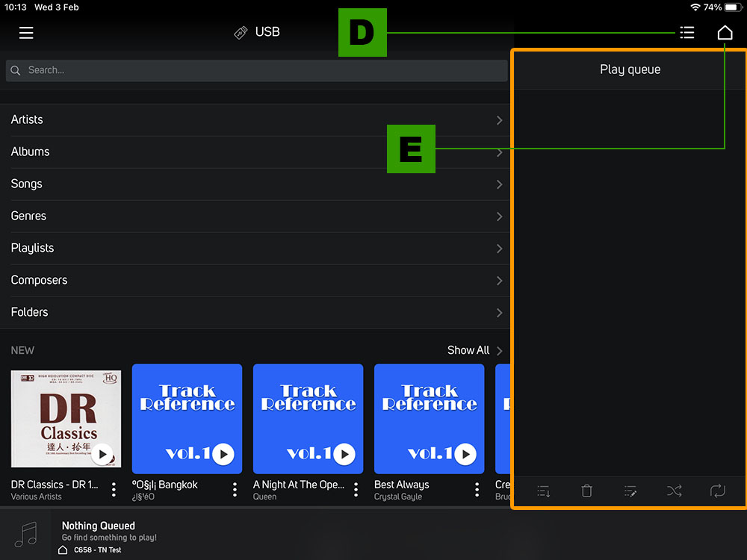The height and width of the screenshot is (560, 747).
Task: Open the Bangkok album thumbnail
Action: [x=187, y=418]
